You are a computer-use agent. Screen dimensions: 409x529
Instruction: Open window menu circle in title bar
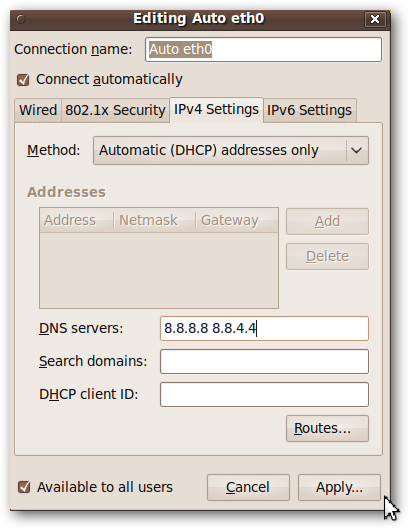coord(21,19)
